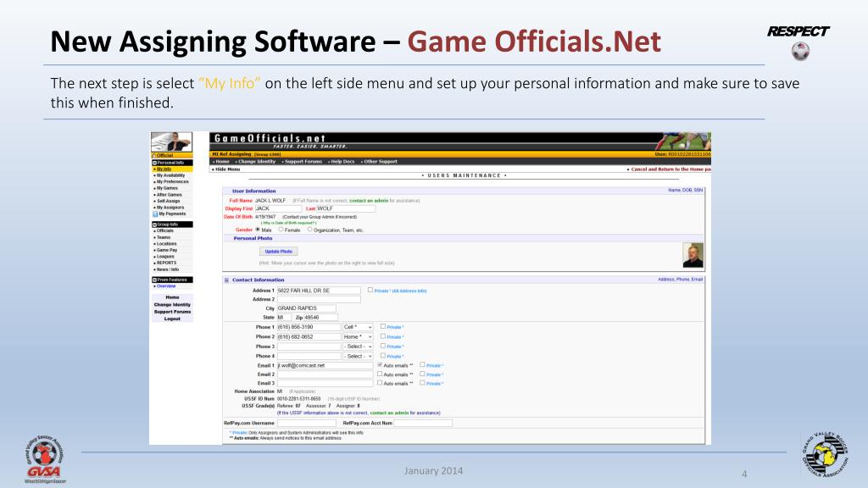The image size is (868, 488).
Task: Open Officials under Group Info
Action: click(164, 230)
